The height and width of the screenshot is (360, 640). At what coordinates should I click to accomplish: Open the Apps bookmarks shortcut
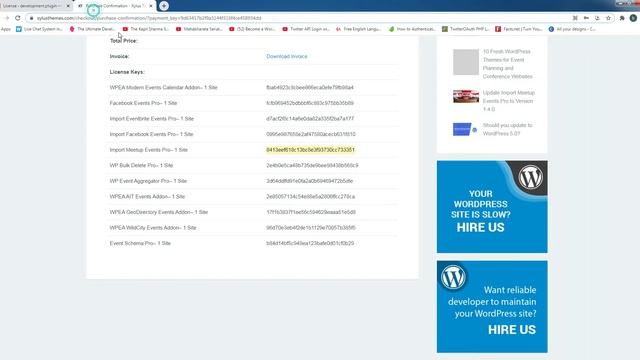(x=6, y=29)
